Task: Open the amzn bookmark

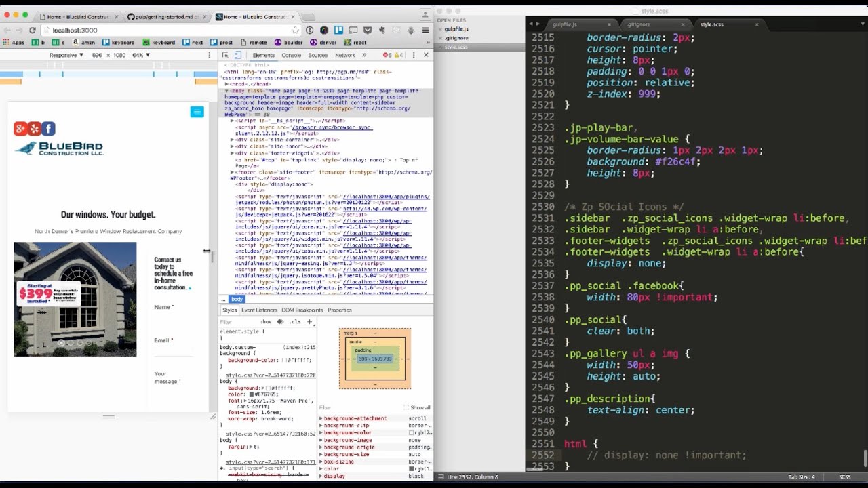Action: 85,43
